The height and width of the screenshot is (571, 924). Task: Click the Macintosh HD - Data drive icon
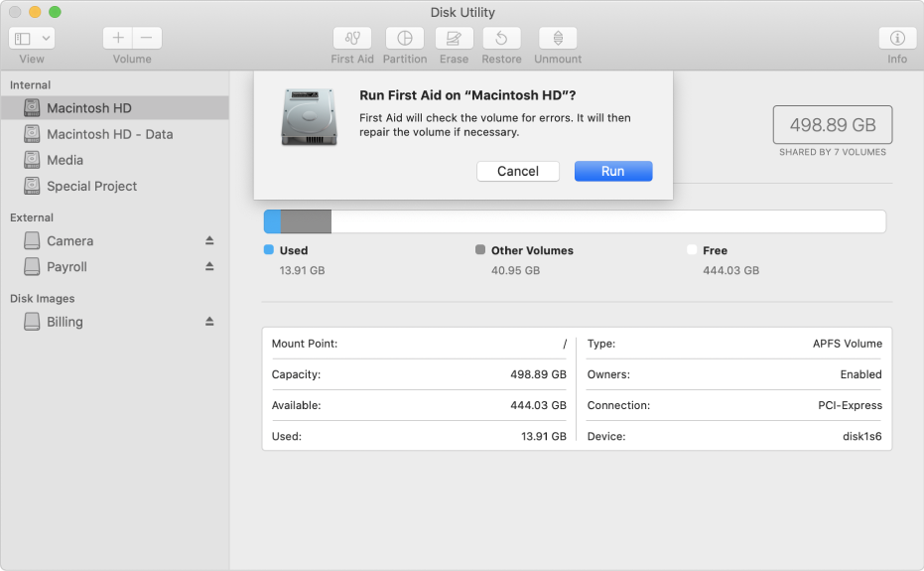(x=32, y=134)
